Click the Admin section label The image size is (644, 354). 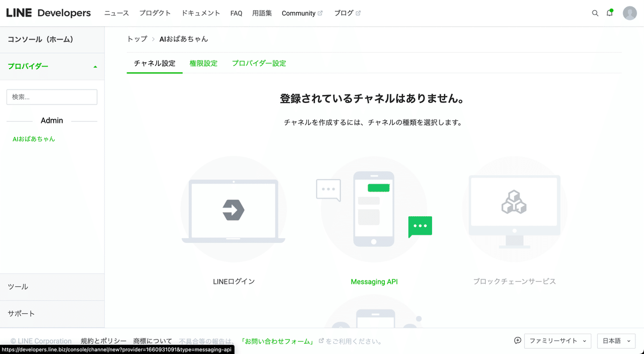click(x=52, y=121)
